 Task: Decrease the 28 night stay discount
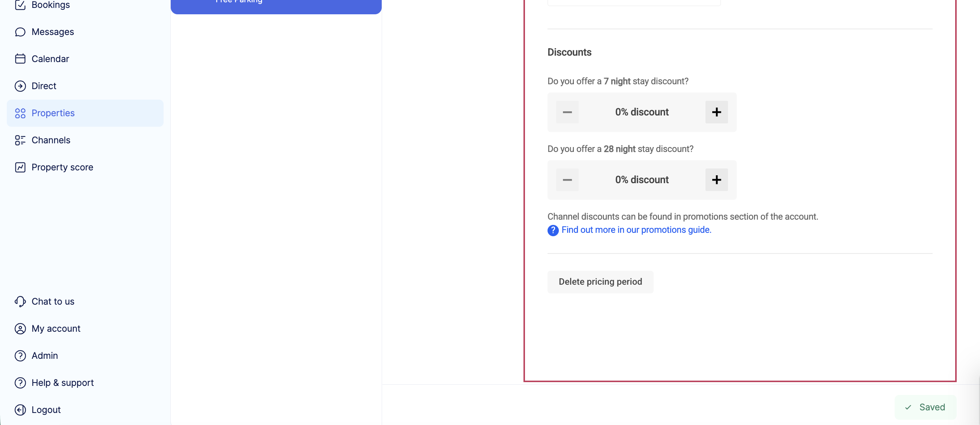567,179
